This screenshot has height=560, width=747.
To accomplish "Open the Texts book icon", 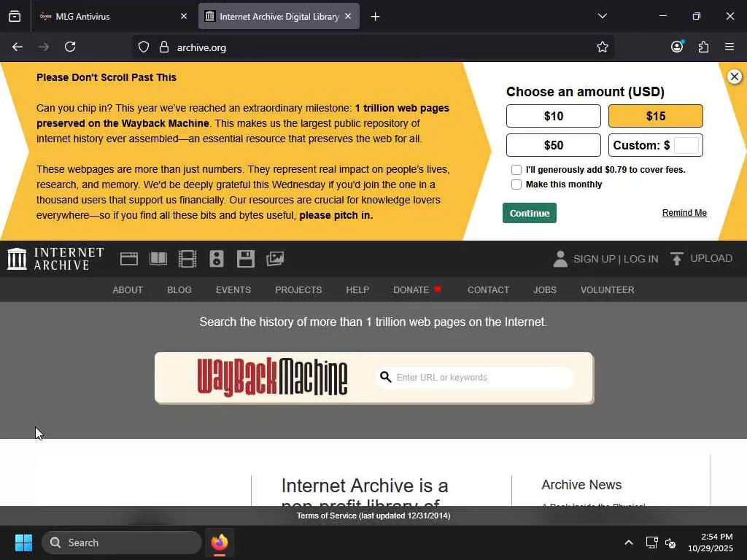I will click(158, 259).
